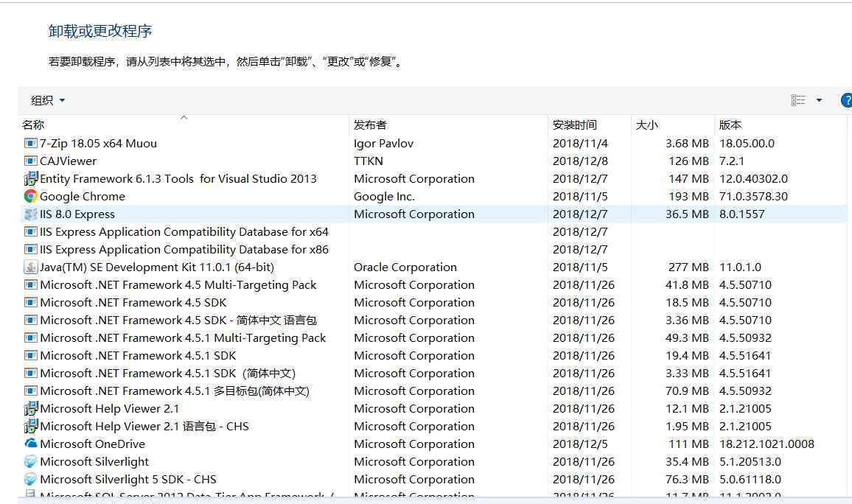Click the Microsoft Help Viewer 2.1 icon
The height and width of the screenshot is (504, 852).
(31, 408)
